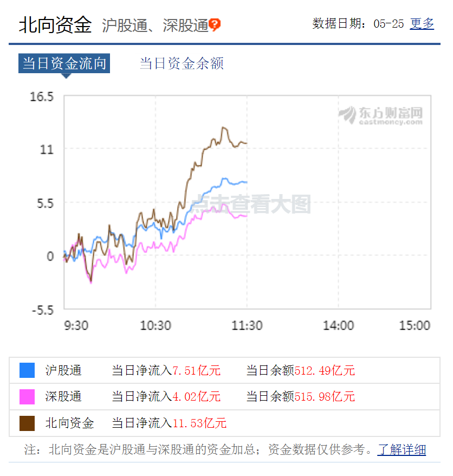Select the 当日资金流向 tab

(x=64, y=63)
